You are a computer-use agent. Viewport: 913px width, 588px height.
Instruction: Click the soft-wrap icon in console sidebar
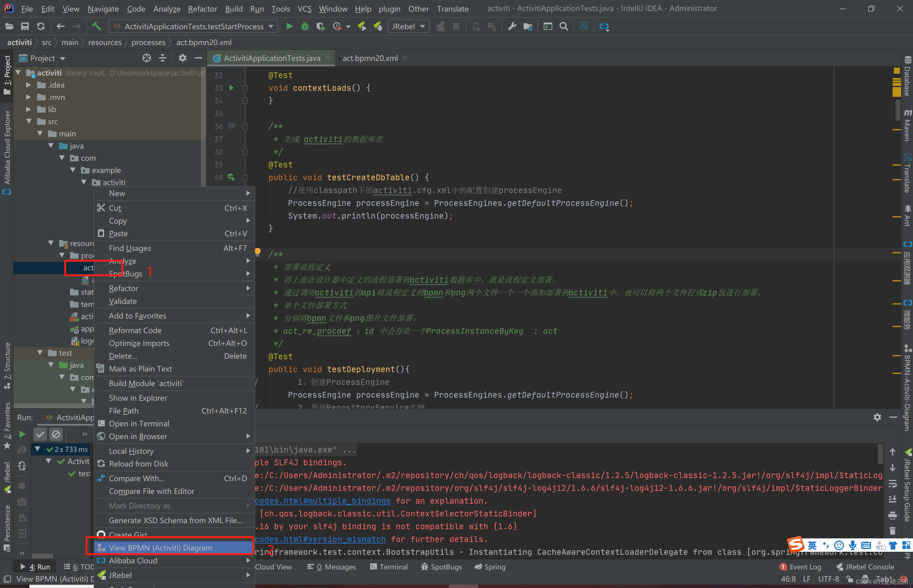(892, 484)
